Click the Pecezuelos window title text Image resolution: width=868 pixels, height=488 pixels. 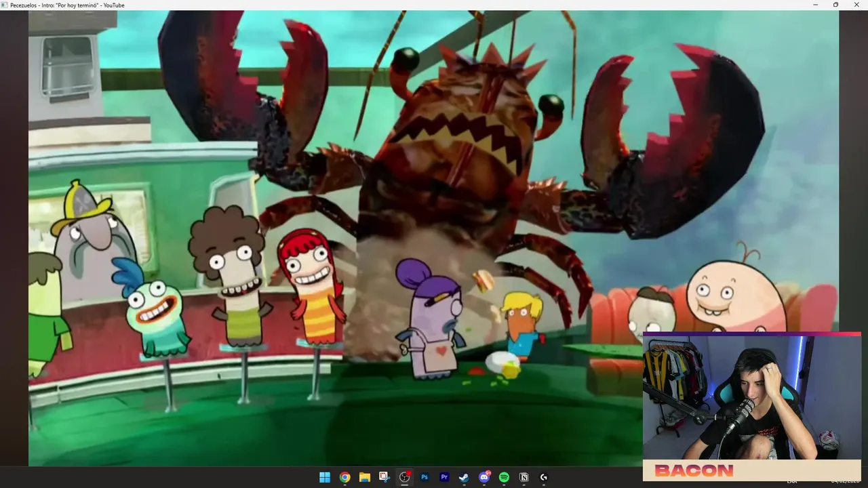click(67, 5)
